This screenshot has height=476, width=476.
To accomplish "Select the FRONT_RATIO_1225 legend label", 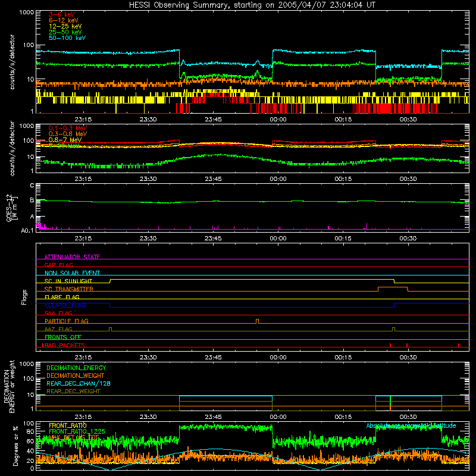I will [77, 431].
